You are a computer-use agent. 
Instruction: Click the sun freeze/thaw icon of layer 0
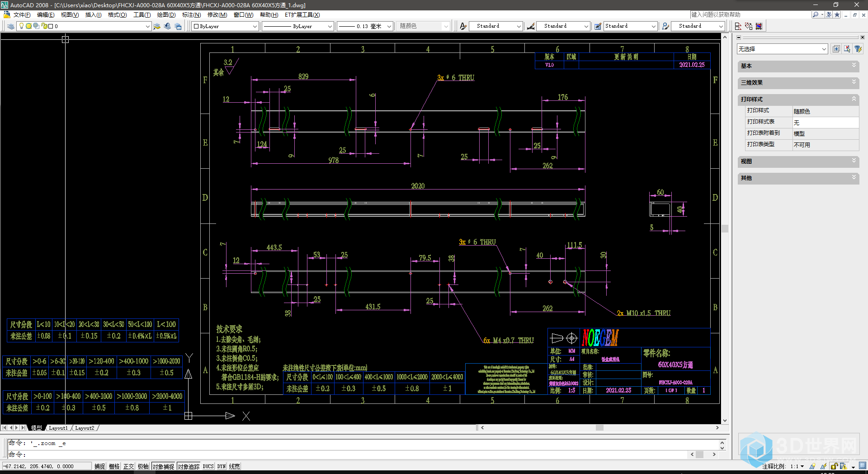[x=28, y=26]
